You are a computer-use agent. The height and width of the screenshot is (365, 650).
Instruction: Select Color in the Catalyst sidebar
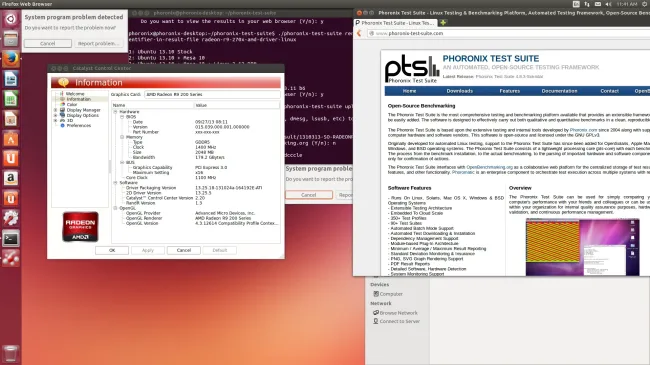point(72,105)
